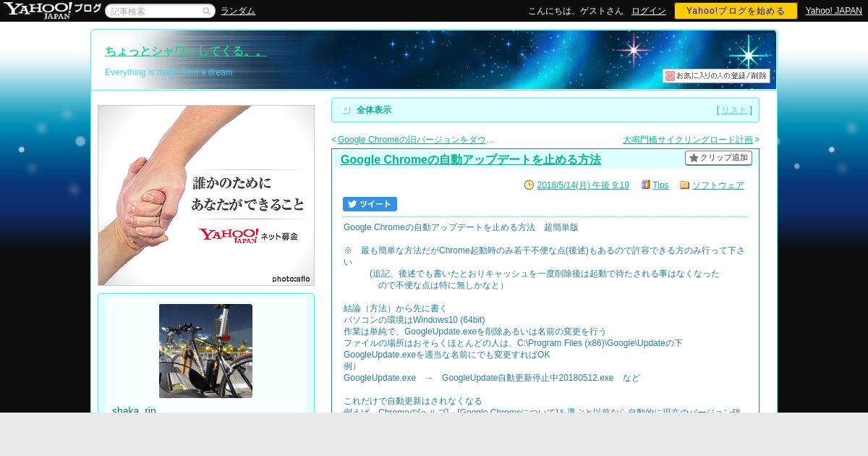The width and height of the screenshot is (868, 456).
Task: Click the heart icon on favorites button
Action: [x=670, y=76]
